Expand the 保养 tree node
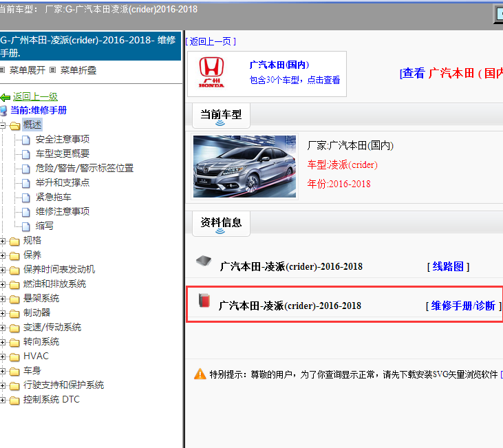 click(2, 256)
